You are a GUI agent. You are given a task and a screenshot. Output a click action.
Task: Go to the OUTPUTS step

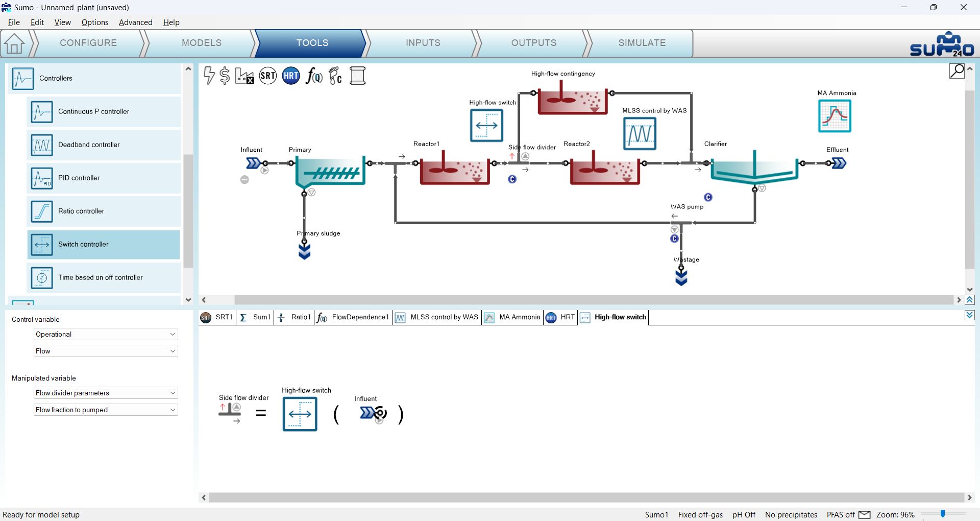[x=534, y=43]
